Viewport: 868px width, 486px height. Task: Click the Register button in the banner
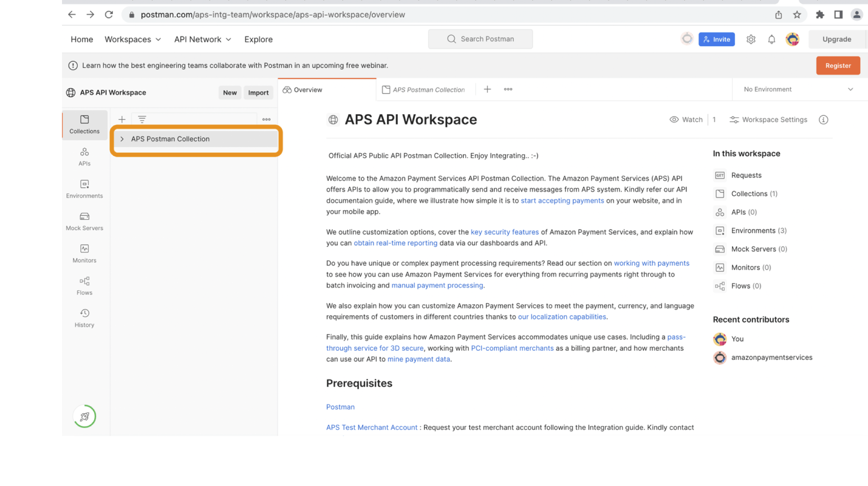(838, 65)
